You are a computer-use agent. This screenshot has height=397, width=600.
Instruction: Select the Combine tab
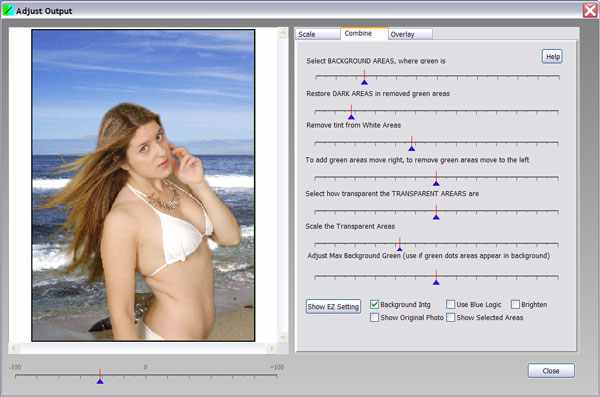(363, 33)
